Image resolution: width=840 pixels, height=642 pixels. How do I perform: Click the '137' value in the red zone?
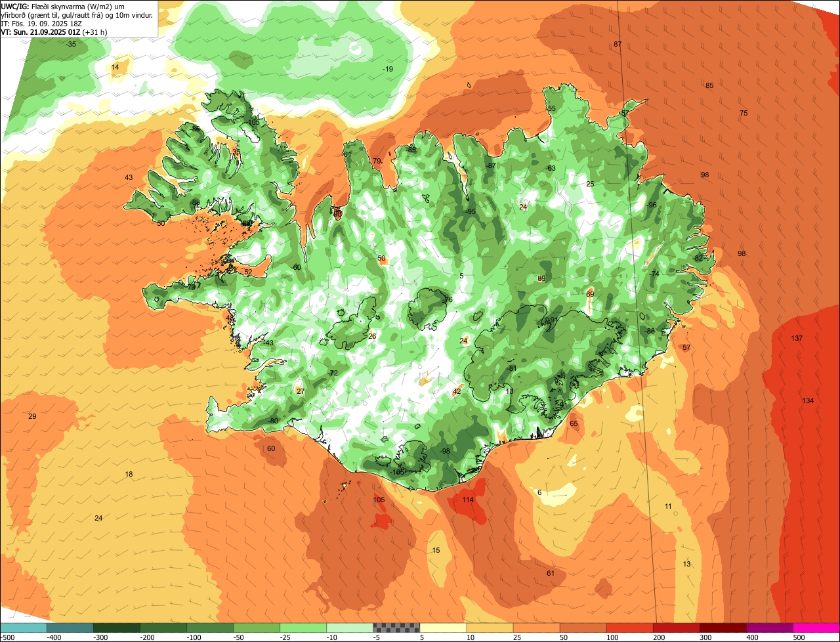797,338
